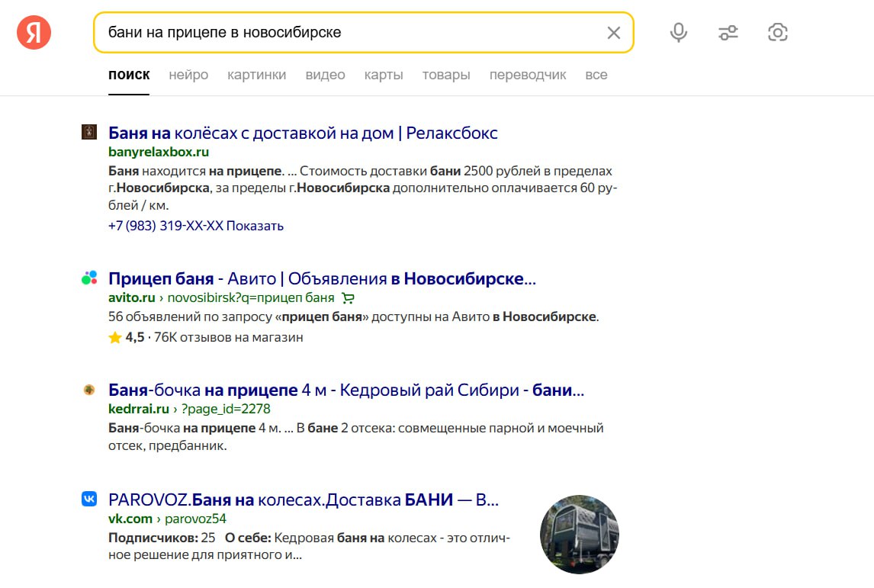Click the Avito favicon icon
Screen dimensions: 874x588
click(x=89, y=278)
